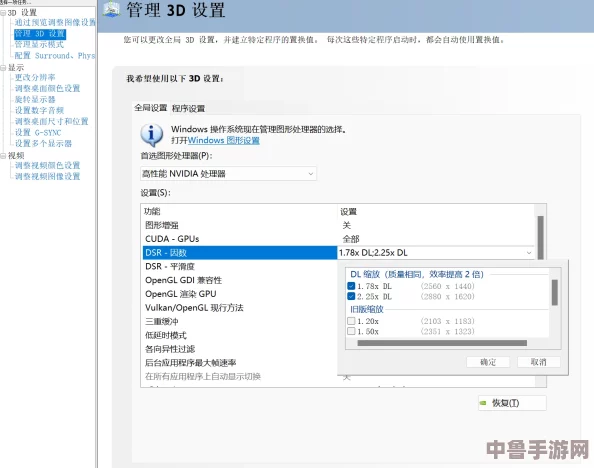
Task: Click the 关 value for 图形增强
Action: (x=347, y=225)
